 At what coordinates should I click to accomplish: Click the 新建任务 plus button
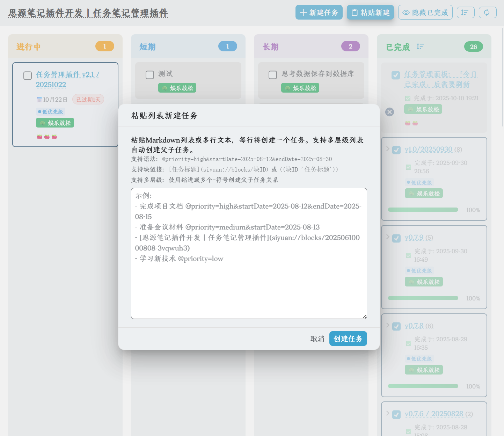[319, 13]
